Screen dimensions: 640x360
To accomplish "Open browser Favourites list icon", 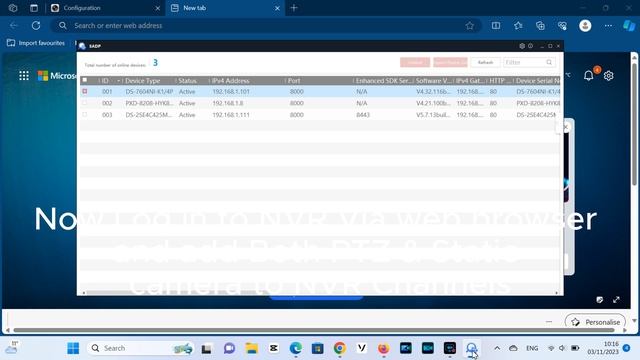I will pyautogui.click(x=518, y=26).
